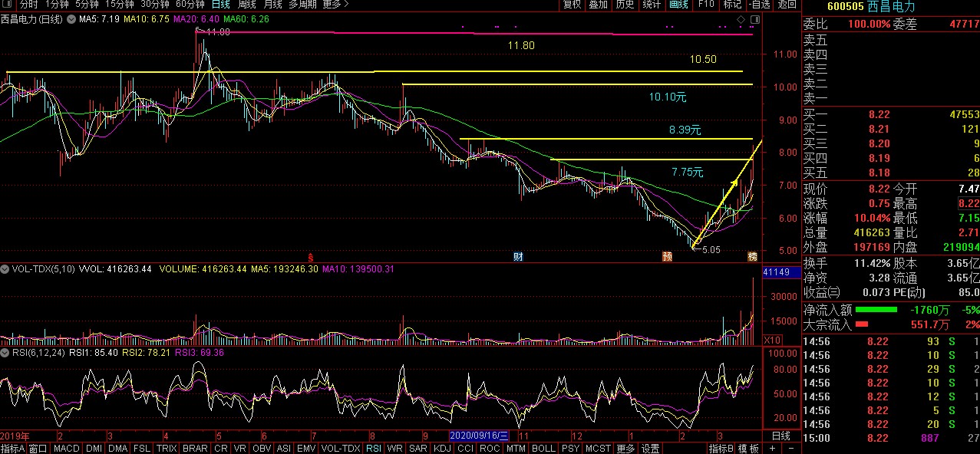
Task: Switch indicator to VOL-TDX in bottom bar
Action: (x=340, y=449)
